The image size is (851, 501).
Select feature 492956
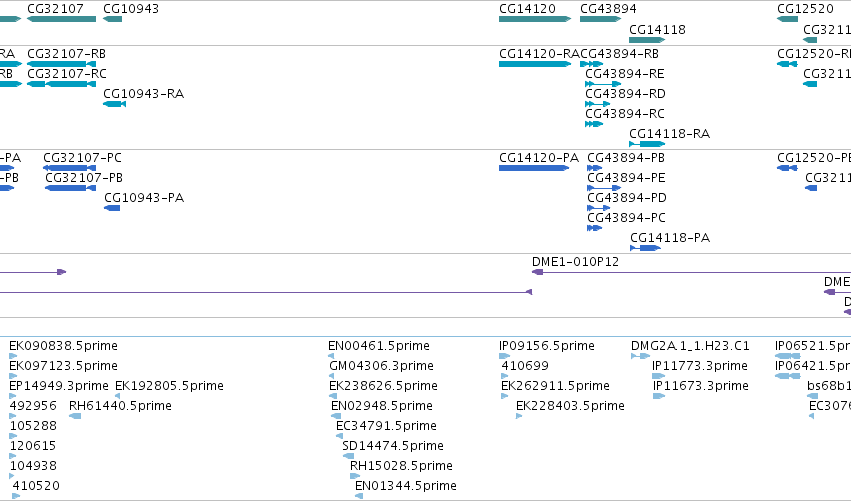(12, 416)
